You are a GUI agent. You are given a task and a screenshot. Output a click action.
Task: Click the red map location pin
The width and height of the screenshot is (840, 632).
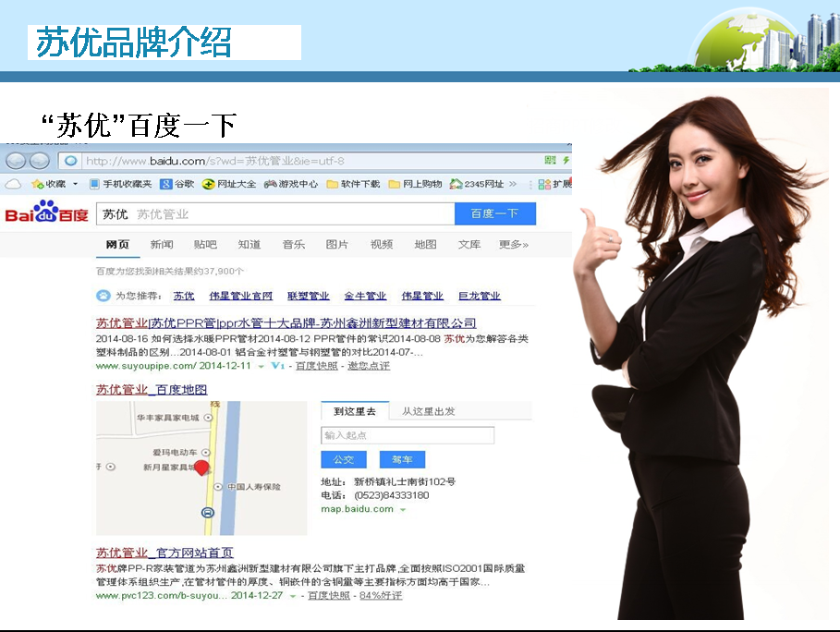[x=201, y=468]
